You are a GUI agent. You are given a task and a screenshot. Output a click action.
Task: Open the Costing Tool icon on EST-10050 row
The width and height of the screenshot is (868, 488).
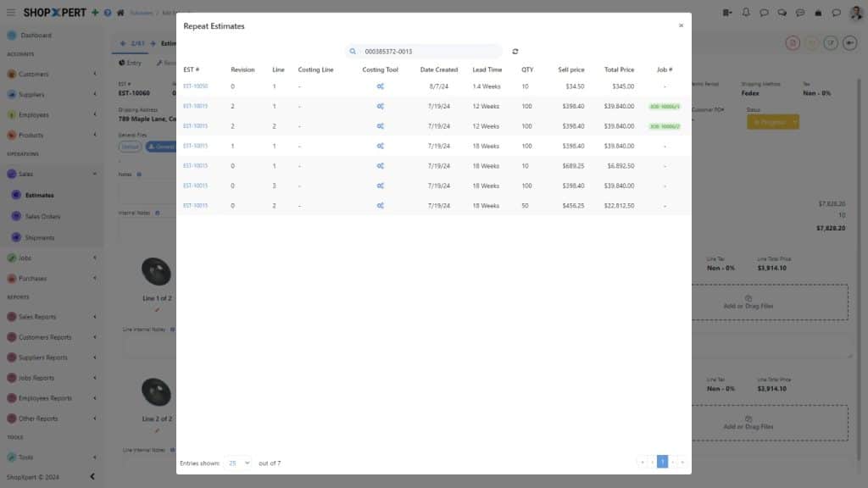point(380,86)
